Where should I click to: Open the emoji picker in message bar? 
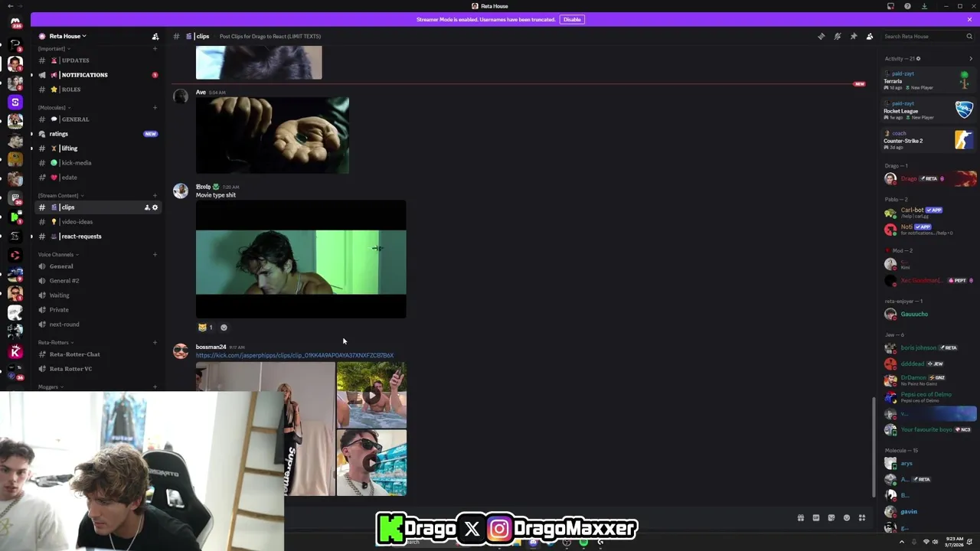tap(847, 518)
